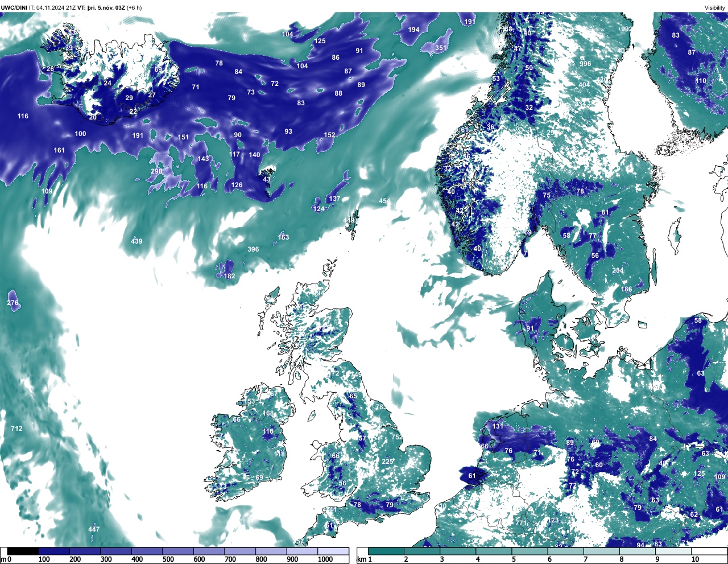This screenshot has height=564, width=728.
Task: Click the visibility value 351 on the map
Action: [441, 48]
